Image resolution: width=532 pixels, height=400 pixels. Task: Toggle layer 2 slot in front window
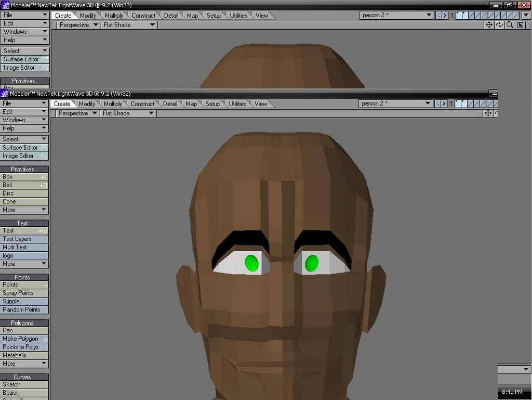click(464, 104)
